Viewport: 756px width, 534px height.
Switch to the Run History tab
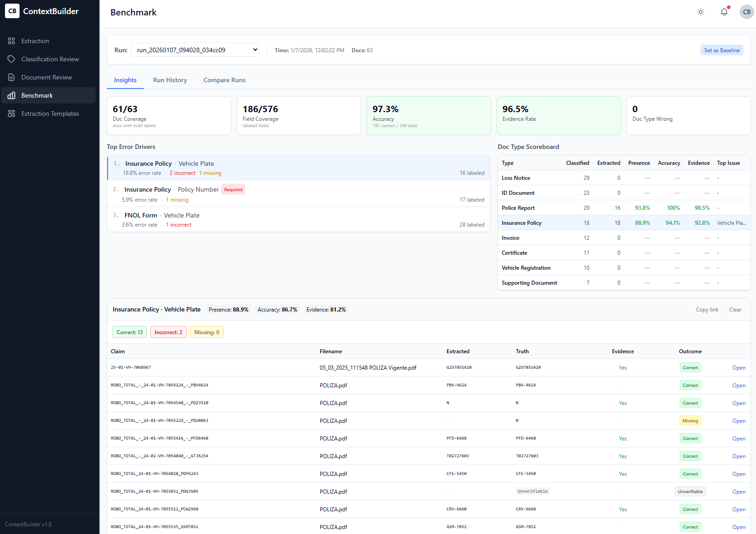[170, 80]
